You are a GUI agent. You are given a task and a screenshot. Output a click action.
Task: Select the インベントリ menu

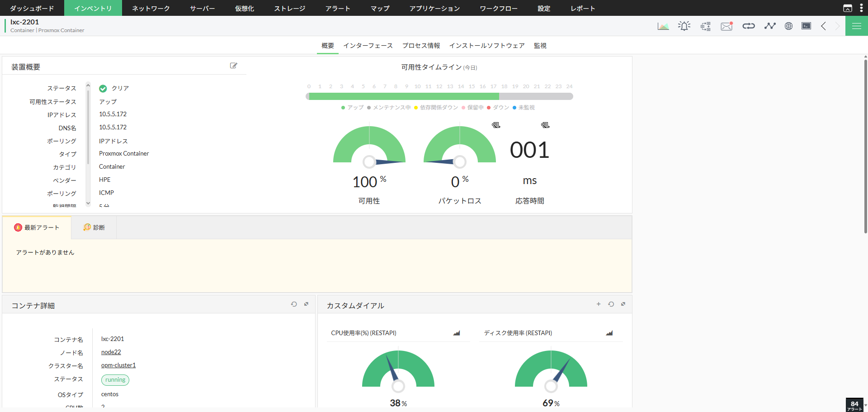click(x=93, y=8)
